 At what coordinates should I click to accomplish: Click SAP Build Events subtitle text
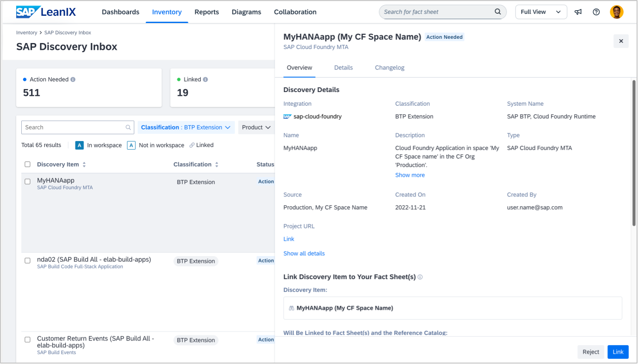pyautogui.click(x=56, y=352)
